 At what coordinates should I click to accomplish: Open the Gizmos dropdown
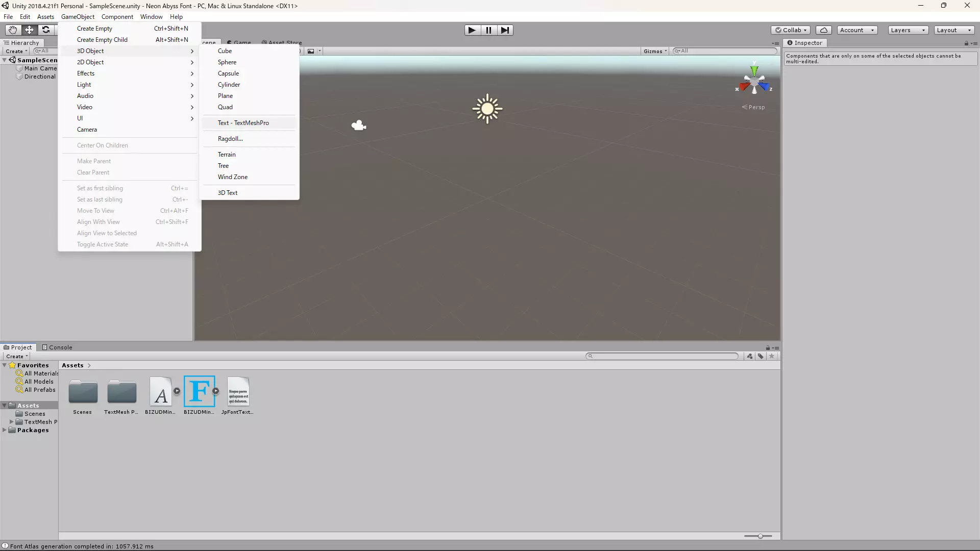655,51
